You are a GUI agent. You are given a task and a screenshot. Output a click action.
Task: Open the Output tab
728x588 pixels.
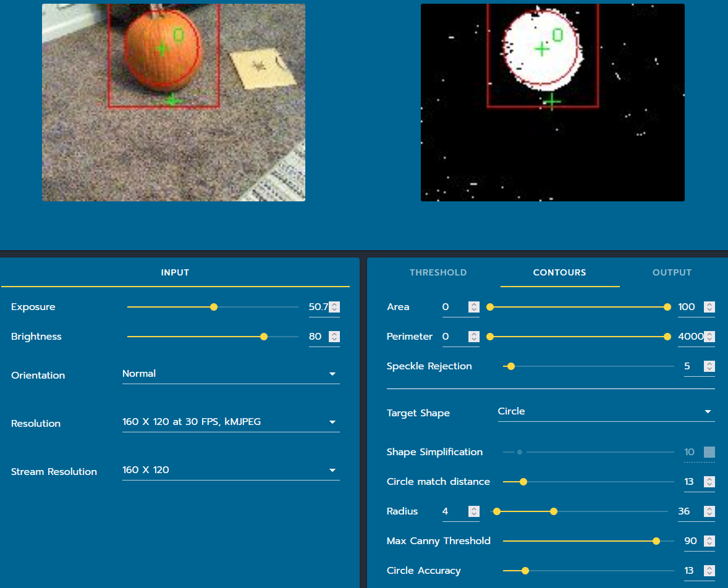pyautogui.click(x=672, y=272)
